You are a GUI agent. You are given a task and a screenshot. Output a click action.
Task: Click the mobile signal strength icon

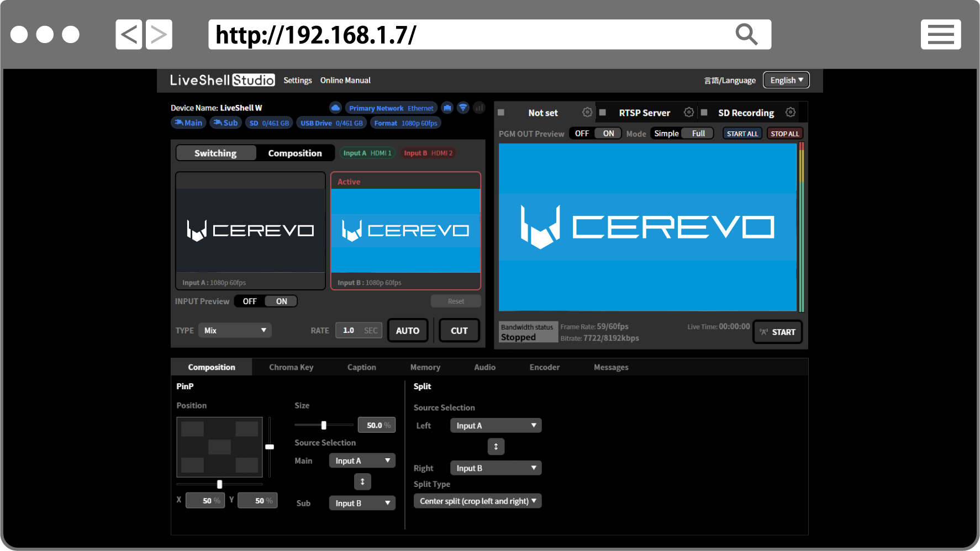coord(478,108)
